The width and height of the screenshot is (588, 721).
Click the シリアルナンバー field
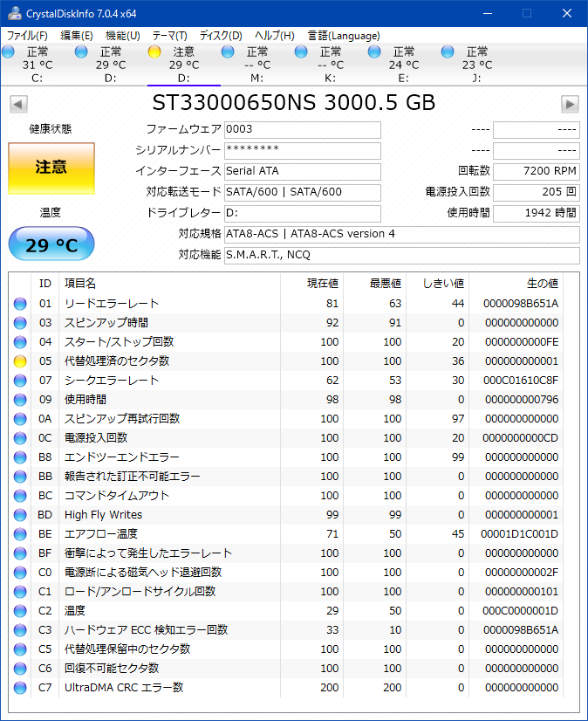[x=301, y=150]
